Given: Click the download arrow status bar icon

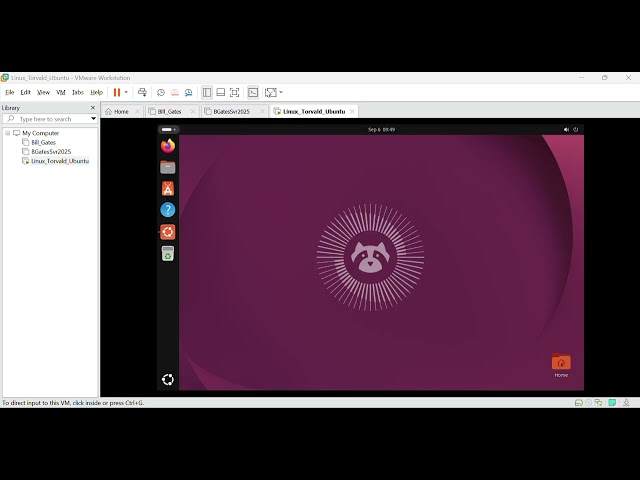Looking at the screenshot, I should pyautogui.click(x=626, y=403).
